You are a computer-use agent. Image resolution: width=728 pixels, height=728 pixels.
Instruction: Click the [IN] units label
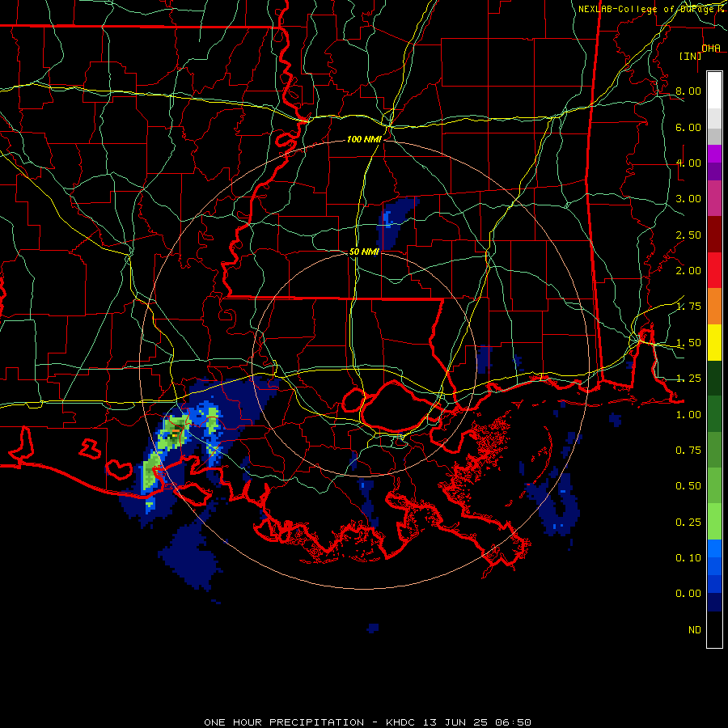(x=690, y=56)
